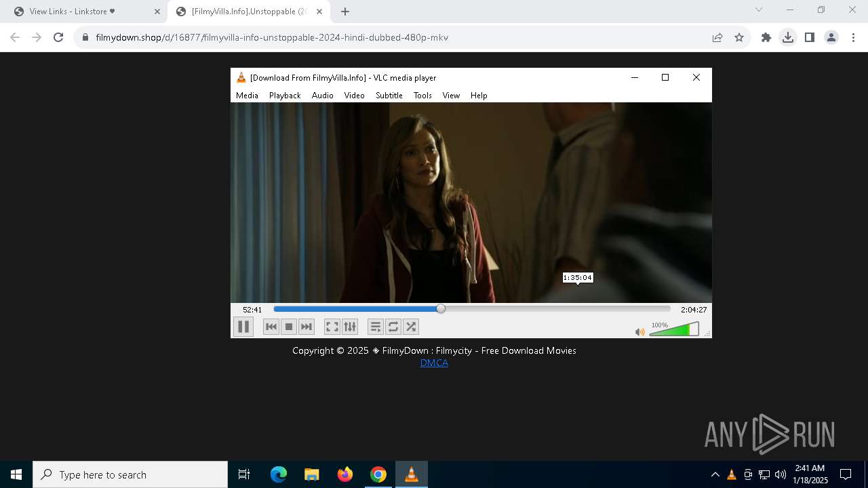Launch Microsoft Edge from taskbar

(x=279, y=474)
